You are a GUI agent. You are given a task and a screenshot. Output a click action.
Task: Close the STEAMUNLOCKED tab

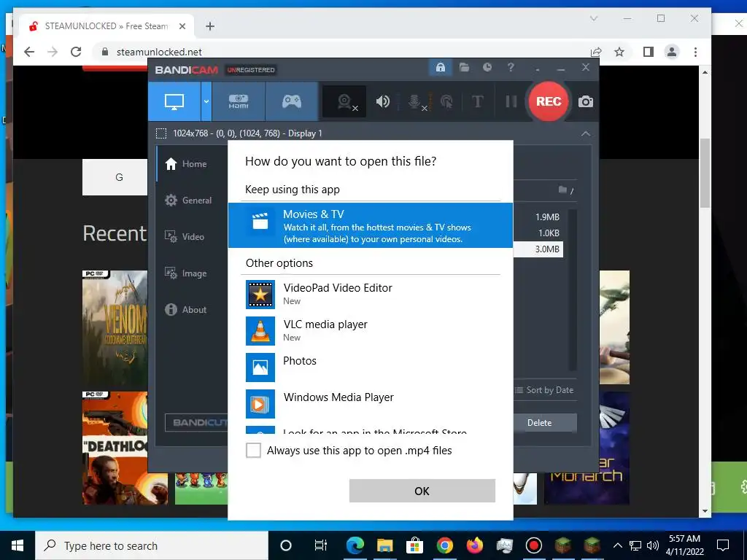coord(182,26)
